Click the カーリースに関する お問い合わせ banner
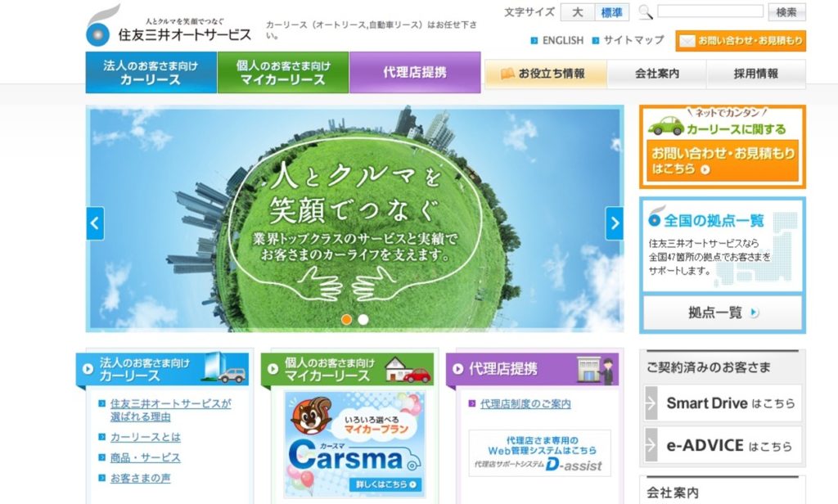Viewport: 838px width, 504px height. [723, 147]
